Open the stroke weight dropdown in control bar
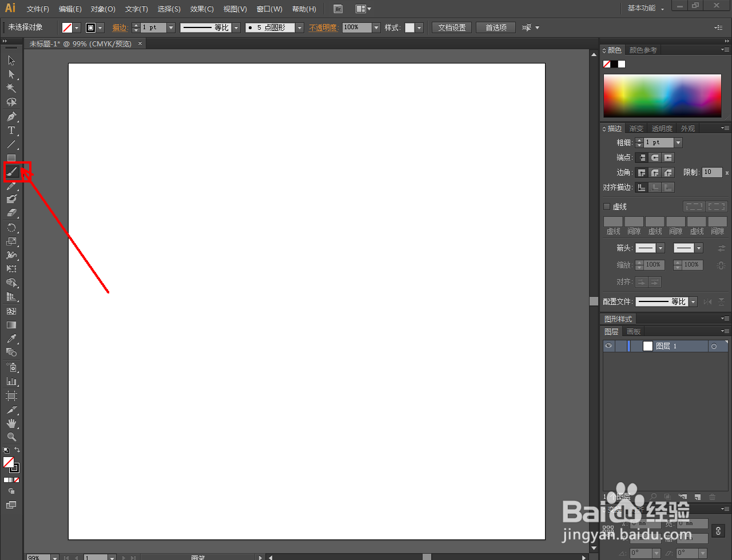This screenshot has width=732, height=560. point(171,27)
